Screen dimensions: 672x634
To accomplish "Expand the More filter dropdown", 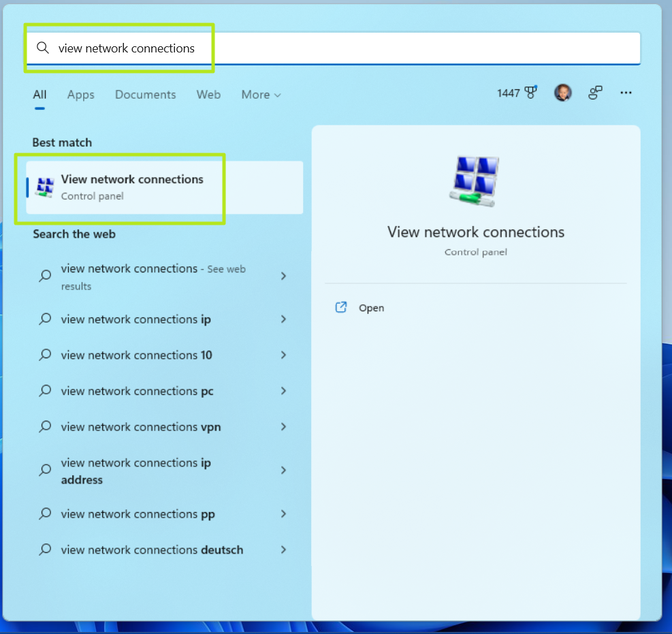I will [x=261, y=95].
